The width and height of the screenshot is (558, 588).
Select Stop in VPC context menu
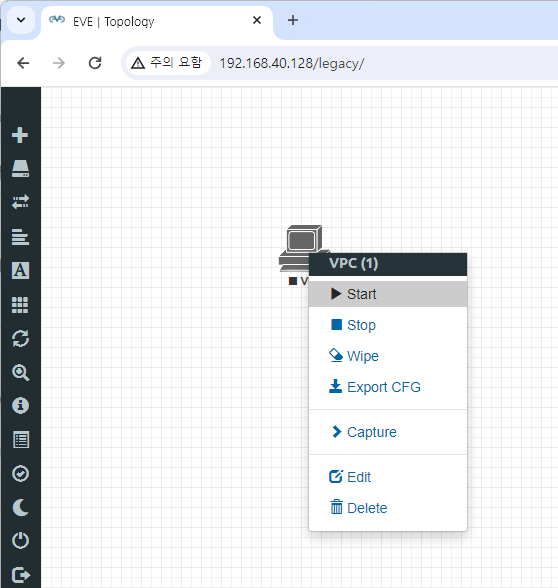pyautogui.click(x=388, y=325)
